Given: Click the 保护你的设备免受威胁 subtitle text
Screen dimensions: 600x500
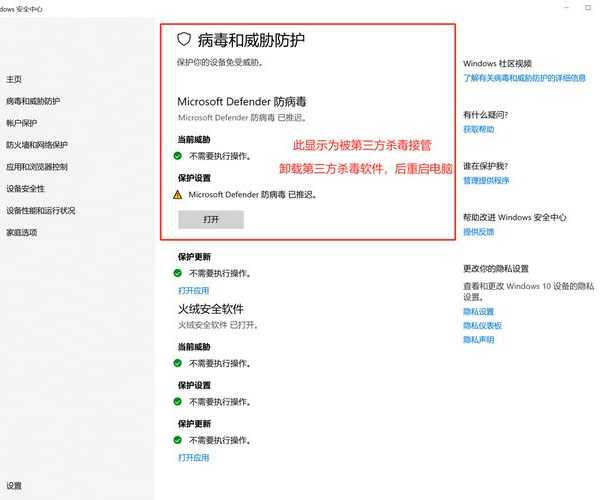Looking at the screenshot, I should point(220,62).
